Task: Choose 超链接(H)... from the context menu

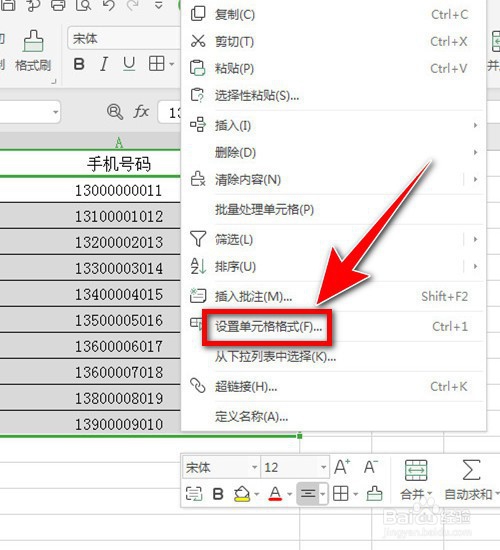Action: (333, 387)
